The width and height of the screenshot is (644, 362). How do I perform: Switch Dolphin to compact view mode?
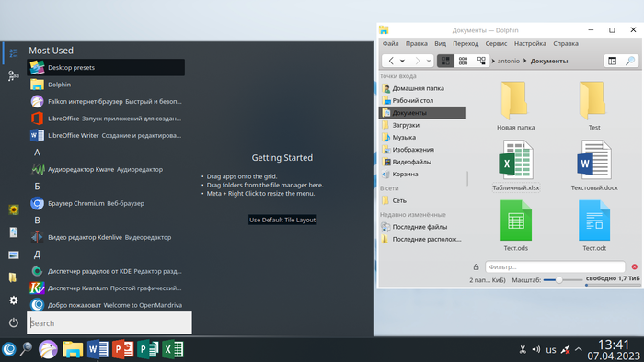point(463,61)
